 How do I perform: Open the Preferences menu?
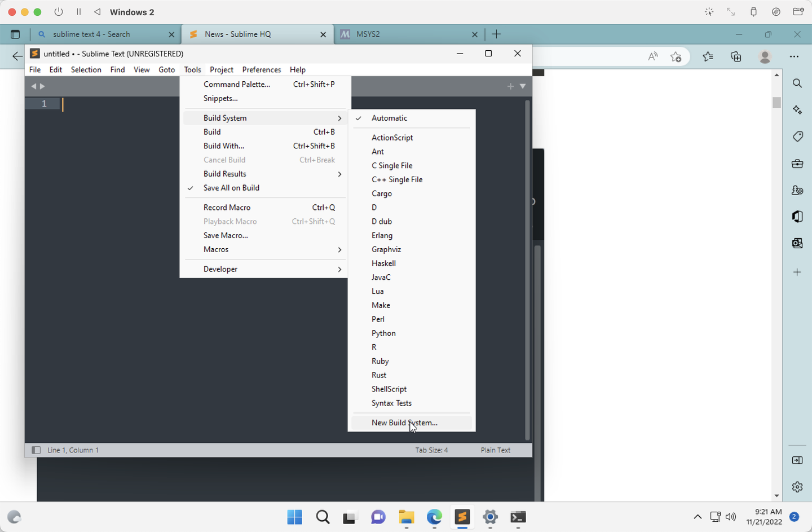tap(262, 69)
